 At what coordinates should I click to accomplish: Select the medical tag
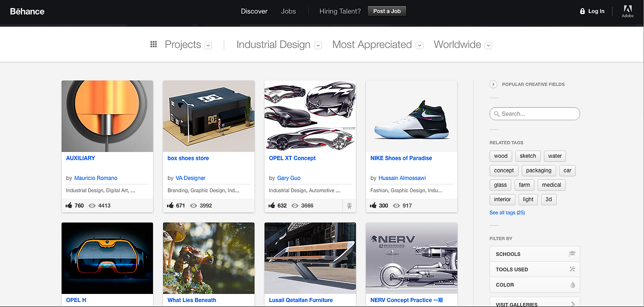point(551,185)
